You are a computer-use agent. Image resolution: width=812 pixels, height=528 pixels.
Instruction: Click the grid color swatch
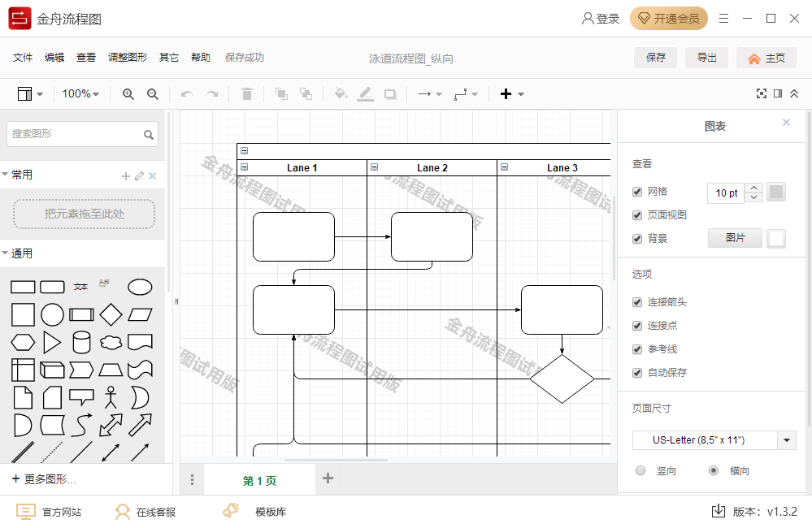coord(776,193)
